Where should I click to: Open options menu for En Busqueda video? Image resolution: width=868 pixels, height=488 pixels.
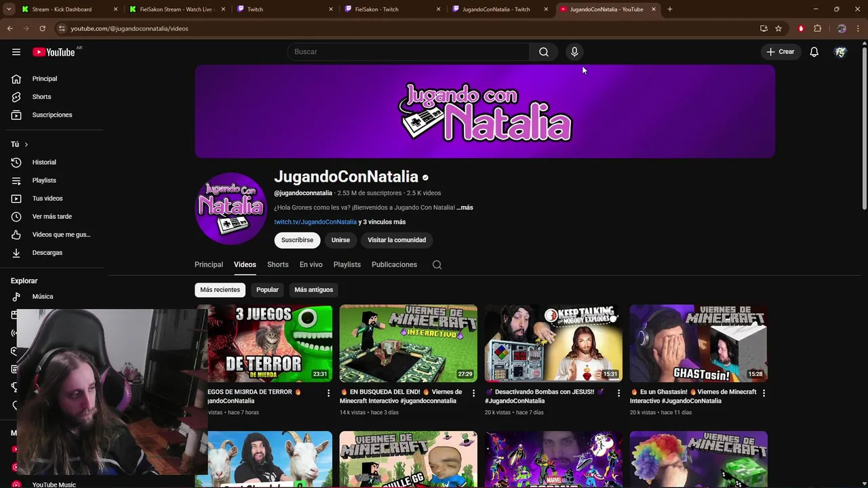point(473,393)
